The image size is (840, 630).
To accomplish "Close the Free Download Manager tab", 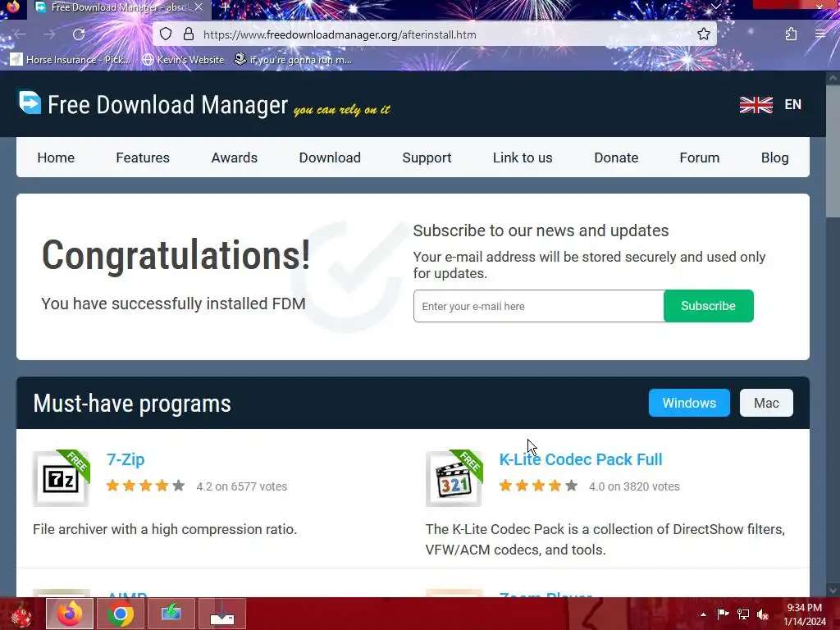I will (x=199, y=7).
